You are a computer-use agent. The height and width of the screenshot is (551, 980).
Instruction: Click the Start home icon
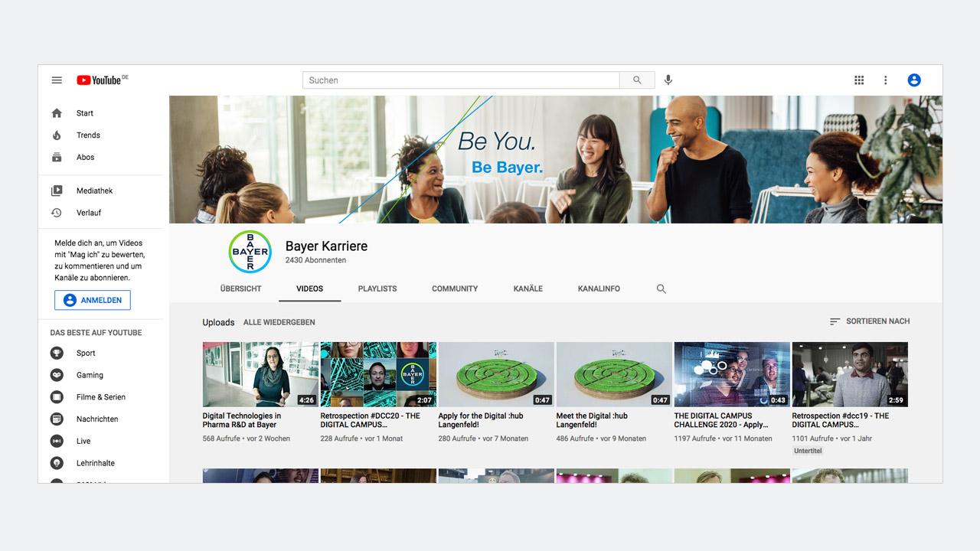[57, 113]
